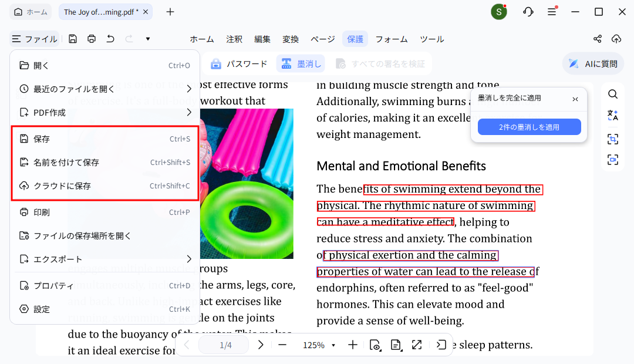Screen dimensions: 634x364
Task: Close the 墨消しを完全に適用 popup
Action: pyautogui.click(x=575, y=99)
